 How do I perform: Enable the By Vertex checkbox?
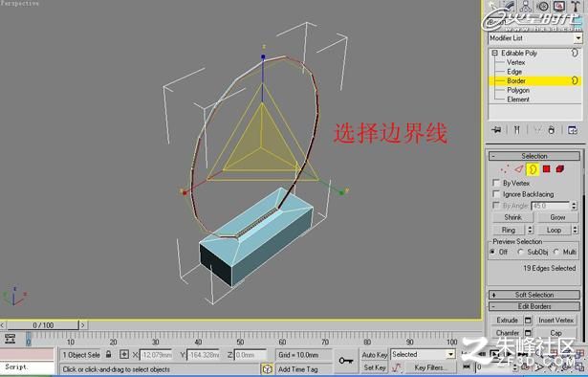click(x=496, y=183)
